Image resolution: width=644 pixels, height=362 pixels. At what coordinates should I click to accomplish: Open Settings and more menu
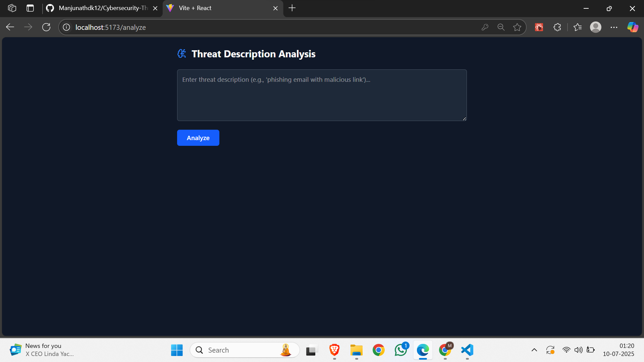(x=614, y=27)
